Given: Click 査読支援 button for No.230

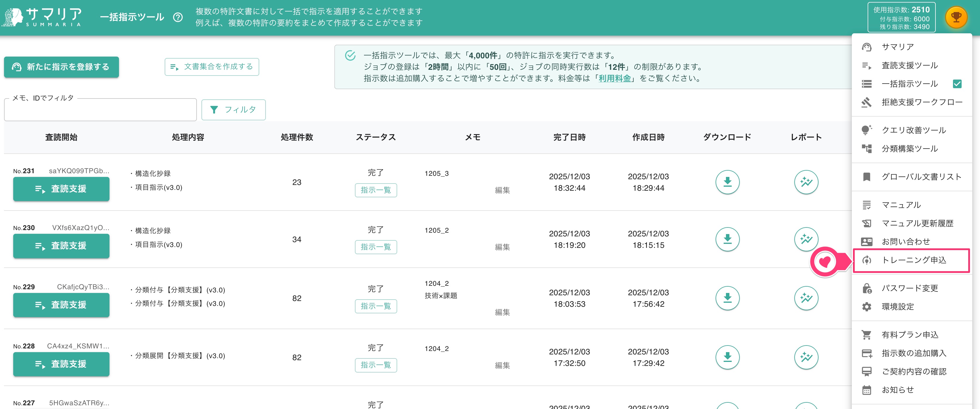Looking at the screenshot, I should click(61, 246).
